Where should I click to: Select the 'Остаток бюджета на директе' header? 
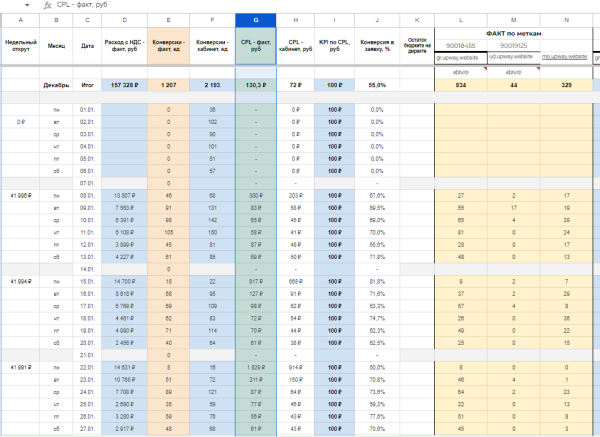tap(416, 45)
